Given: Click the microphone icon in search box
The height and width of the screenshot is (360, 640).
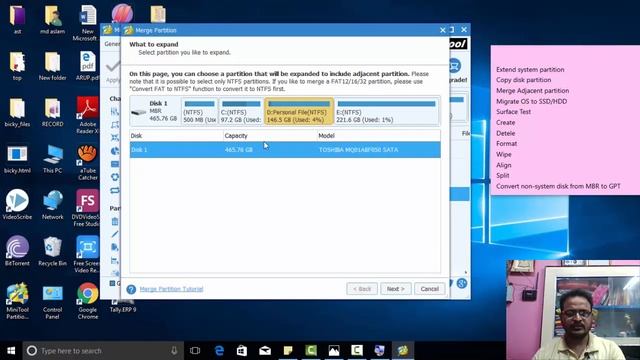Looking at the screenshot, I should 174,351.
